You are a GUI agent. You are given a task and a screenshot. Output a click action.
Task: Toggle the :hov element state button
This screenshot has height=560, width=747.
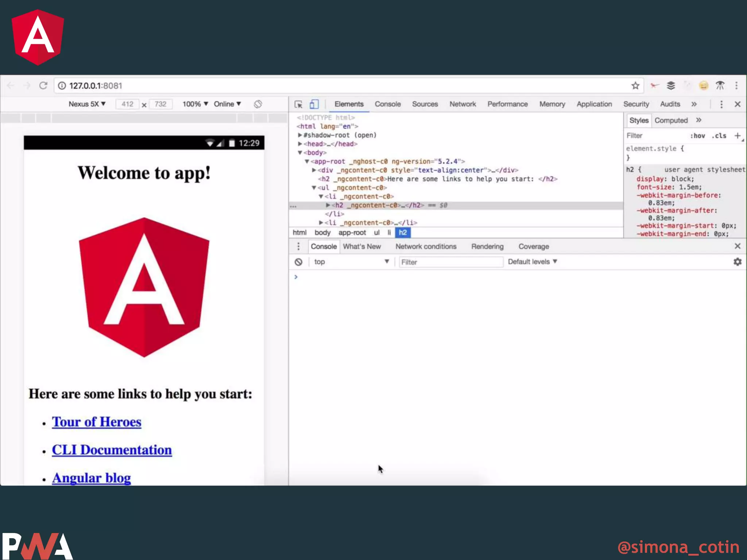[697, 136]
